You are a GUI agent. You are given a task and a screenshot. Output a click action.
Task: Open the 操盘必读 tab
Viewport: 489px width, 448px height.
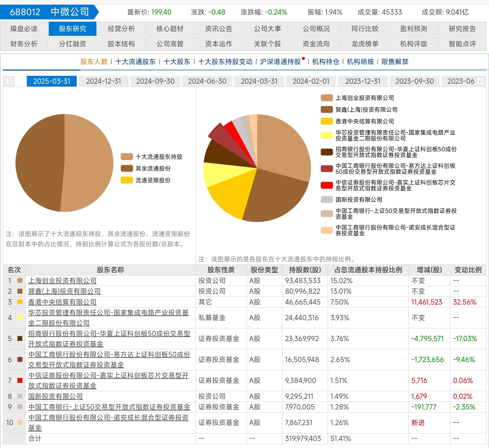(24, 29)
